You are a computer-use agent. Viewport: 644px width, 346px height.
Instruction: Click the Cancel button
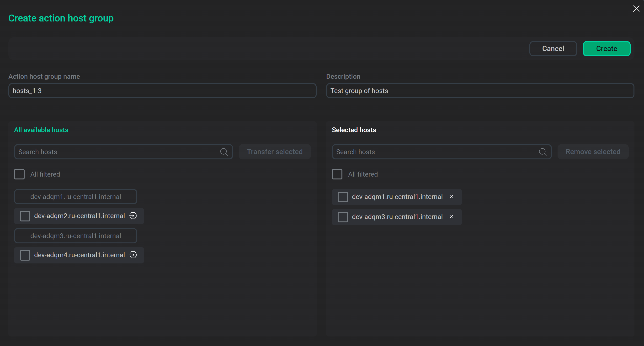(553, 48)
